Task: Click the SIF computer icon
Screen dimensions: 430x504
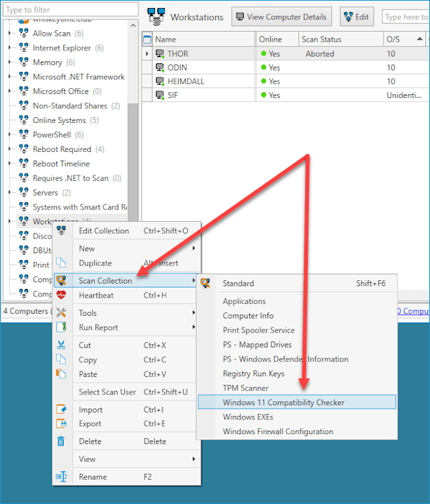Action: (x=160, y=95)
